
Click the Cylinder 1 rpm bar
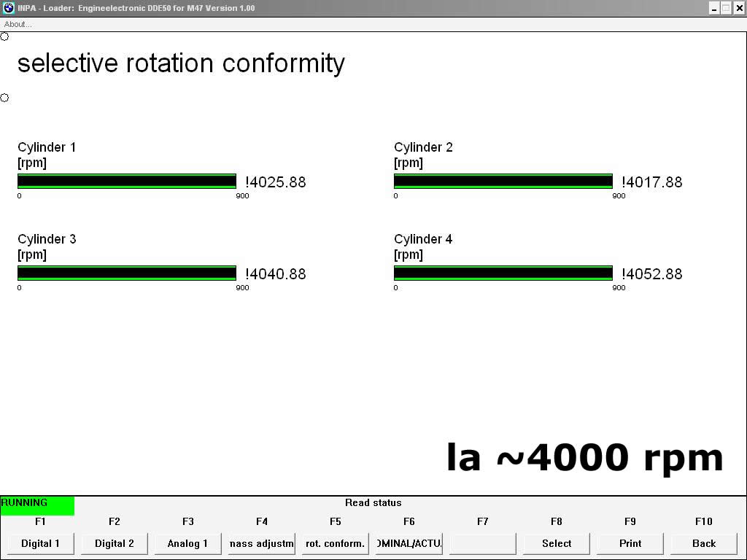click(127, 182)
